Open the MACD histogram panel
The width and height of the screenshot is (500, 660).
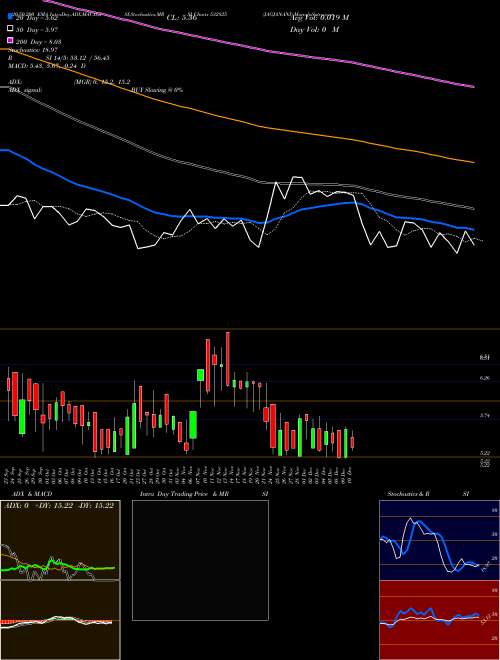coord(60,620)
